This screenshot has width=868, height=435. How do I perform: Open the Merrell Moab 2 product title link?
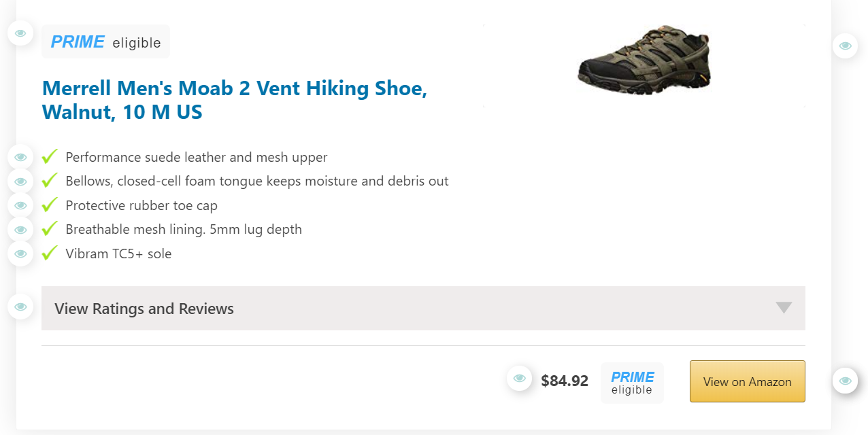pyautogui.click(x=234, y=100)
